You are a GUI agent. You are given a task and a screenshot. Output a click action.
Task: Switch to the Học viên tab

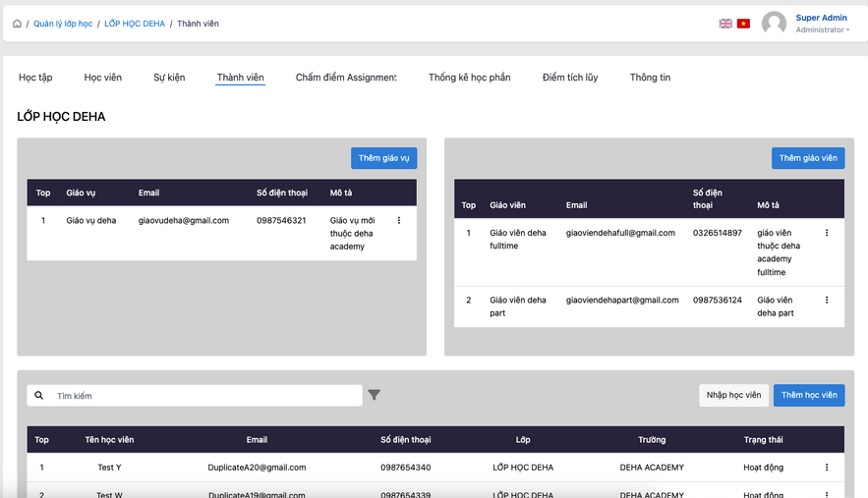pyautogui.click(x=103, y=78)
